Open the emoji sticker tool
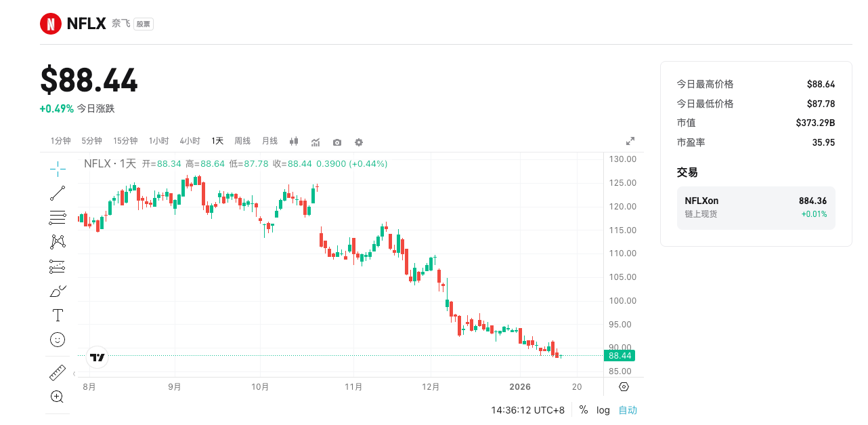Screen dimensions: 868x425 [x=58, y=339]
